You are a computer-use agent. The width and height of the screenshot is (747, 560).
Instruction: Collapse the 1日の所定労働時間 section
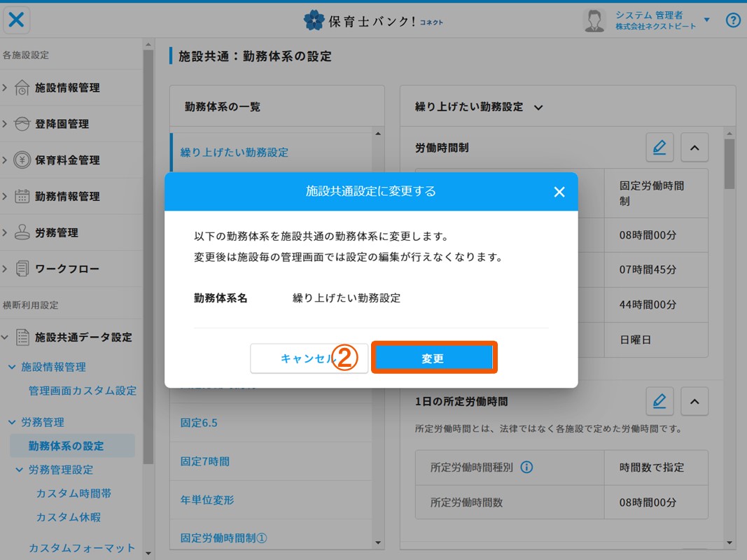[x=694, y=401]
